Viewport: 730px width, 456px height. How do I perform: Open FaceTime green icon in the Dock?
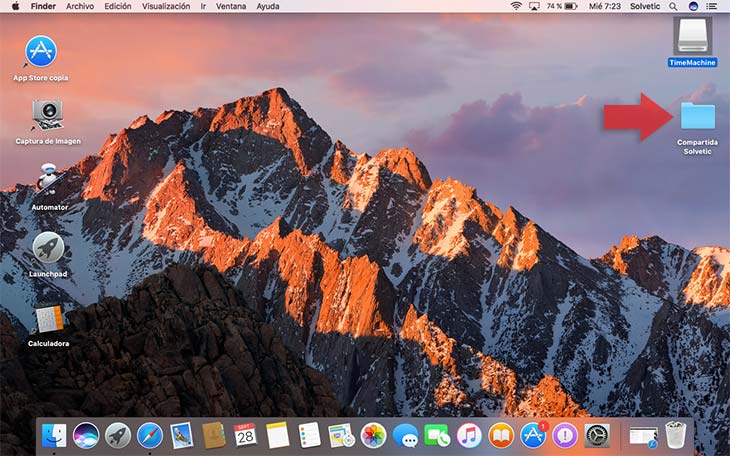pyautogui.click(x=437, y=436)
